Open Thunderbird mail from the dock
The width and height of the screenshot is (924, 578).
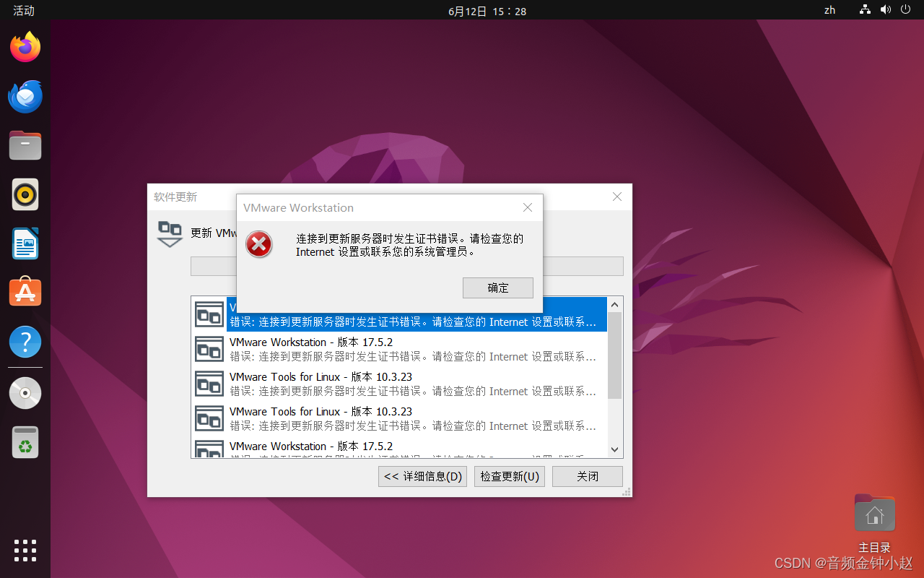(x=25, y=97)
